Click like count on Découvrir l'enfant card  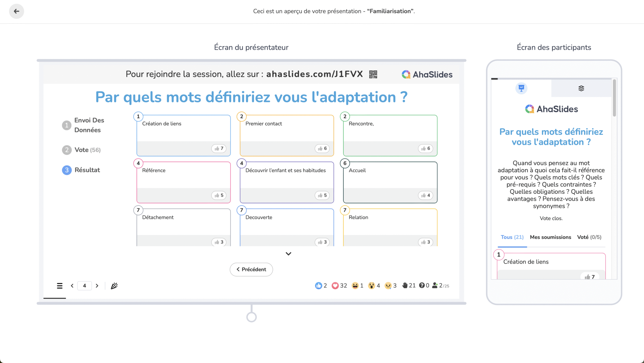322,195
